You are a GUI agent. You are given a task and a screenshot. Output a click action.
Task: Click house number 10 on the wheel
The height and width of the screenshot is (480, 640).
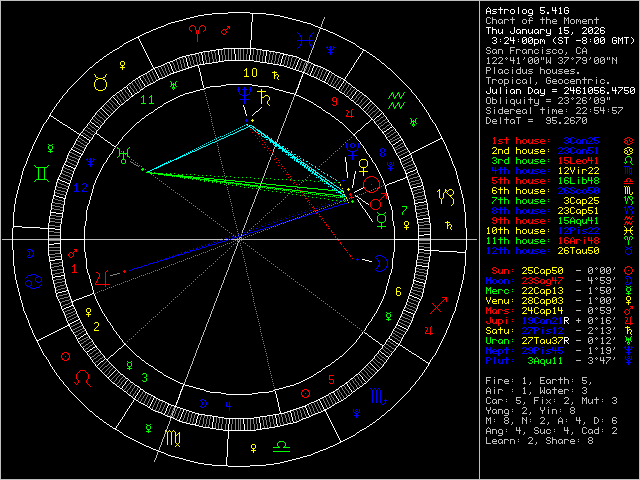250,73
